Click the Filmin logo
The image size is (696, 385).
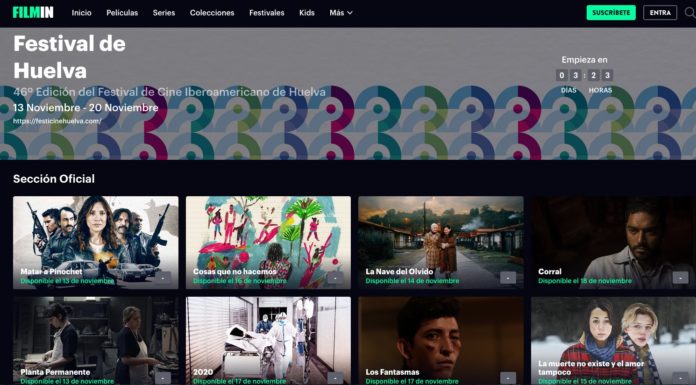(x=33, y=12)
